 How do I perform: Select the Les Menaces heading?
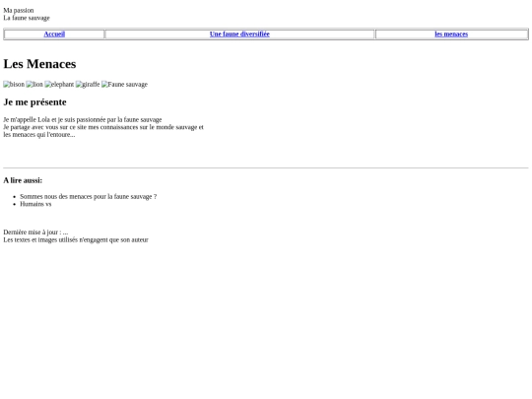tap(39, 64)
